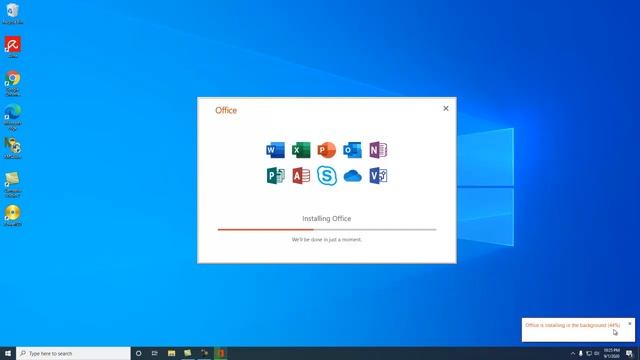Click the "Installing Office" status text

click(x=327, y=218)
